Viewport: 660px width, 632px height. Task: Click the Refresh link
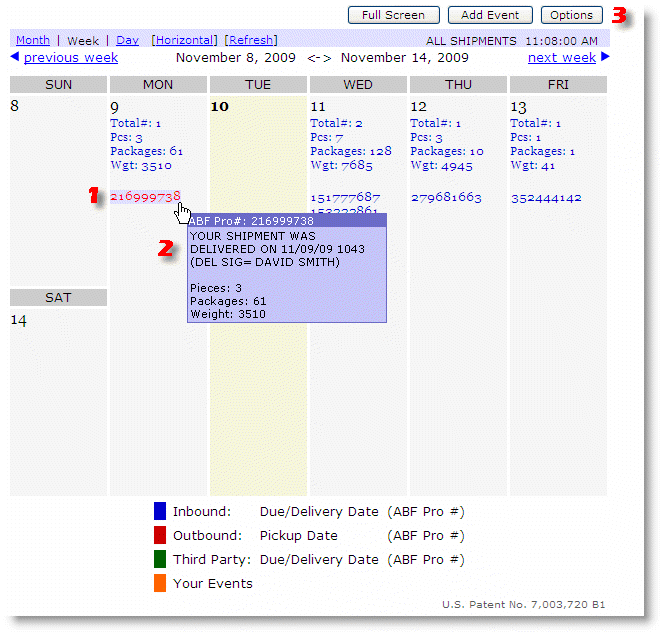click(251, 40)
